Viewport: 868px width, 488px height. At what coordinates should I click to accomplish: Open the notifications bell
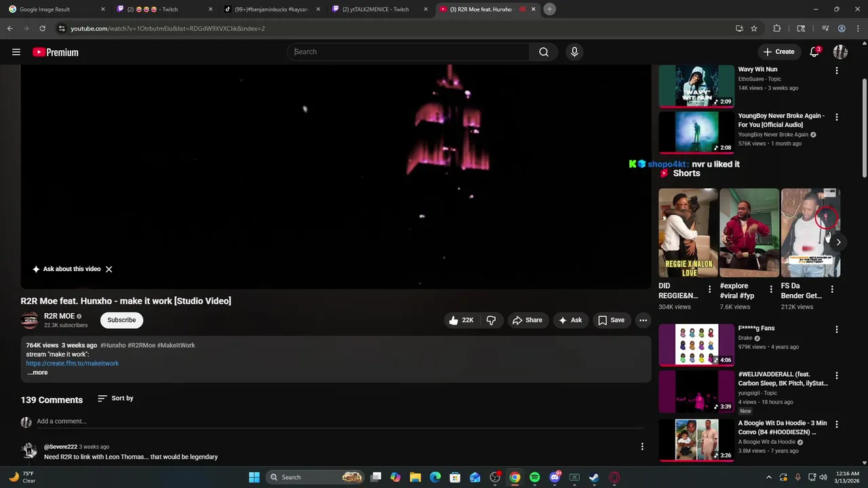point(814,52)
